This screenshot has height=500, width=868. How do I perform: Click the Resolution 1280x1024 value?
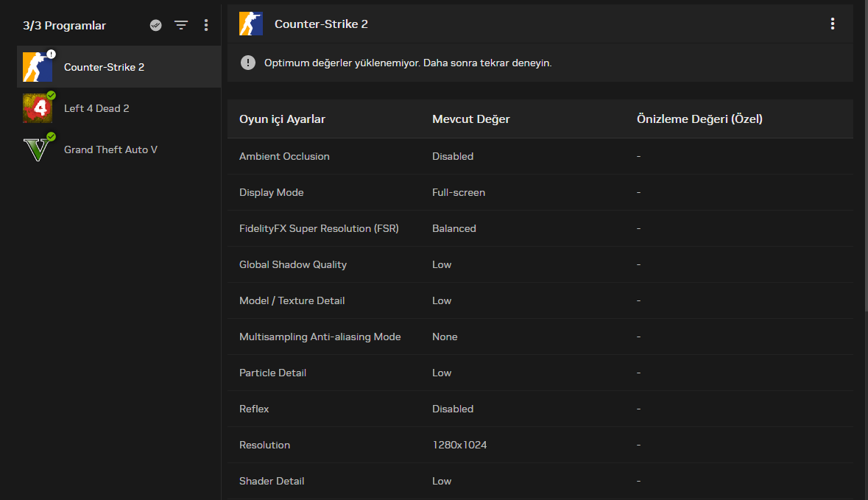click(x=459, y=445)
